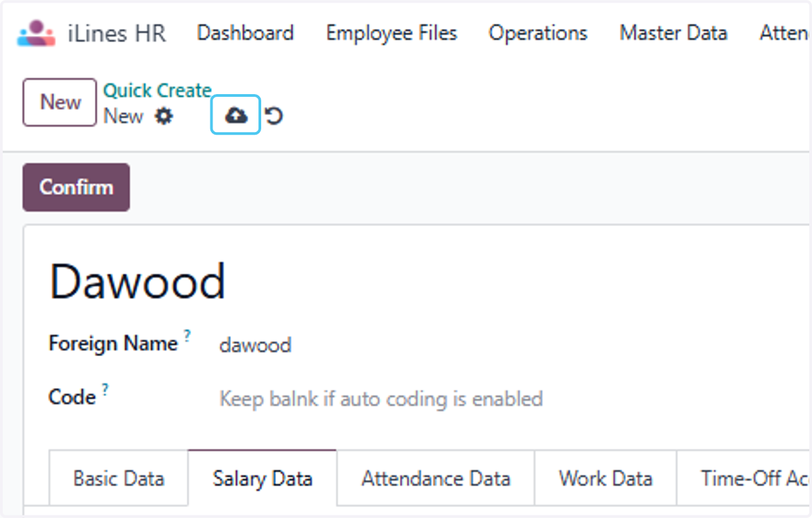Switch to the Salary Data tab

[x=263, y=479]
